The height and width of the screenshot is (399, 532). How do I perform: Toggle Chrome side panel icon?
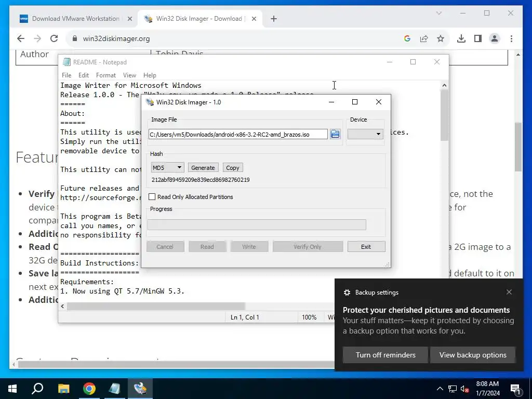coord(478,38)
